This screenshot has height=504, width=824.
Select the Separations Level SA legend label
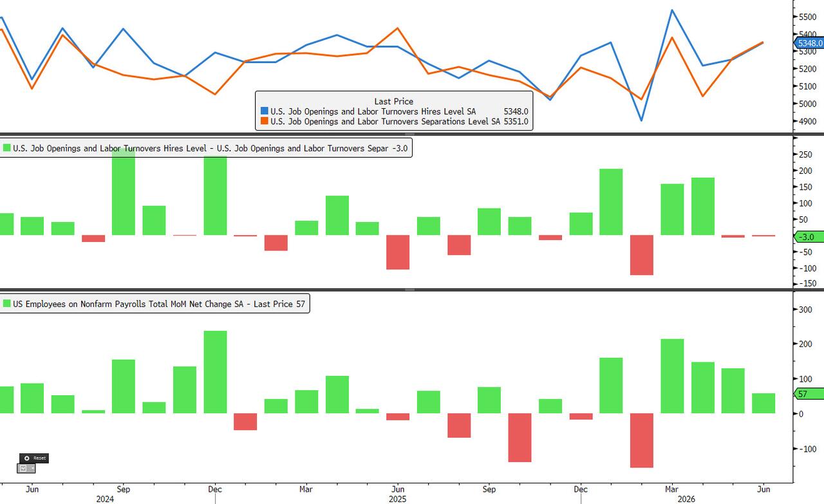click(x=385, y=121)
